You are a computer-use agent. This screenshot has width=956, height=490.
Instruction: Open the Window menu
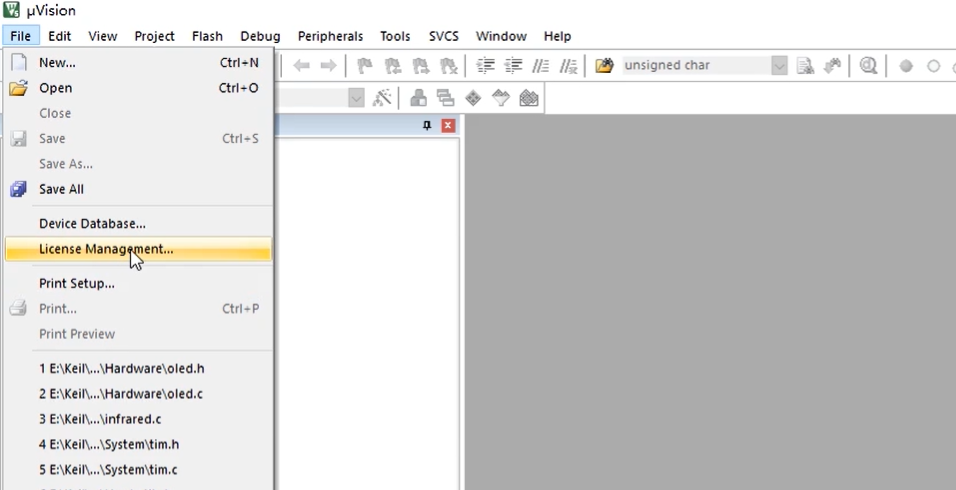501,36
